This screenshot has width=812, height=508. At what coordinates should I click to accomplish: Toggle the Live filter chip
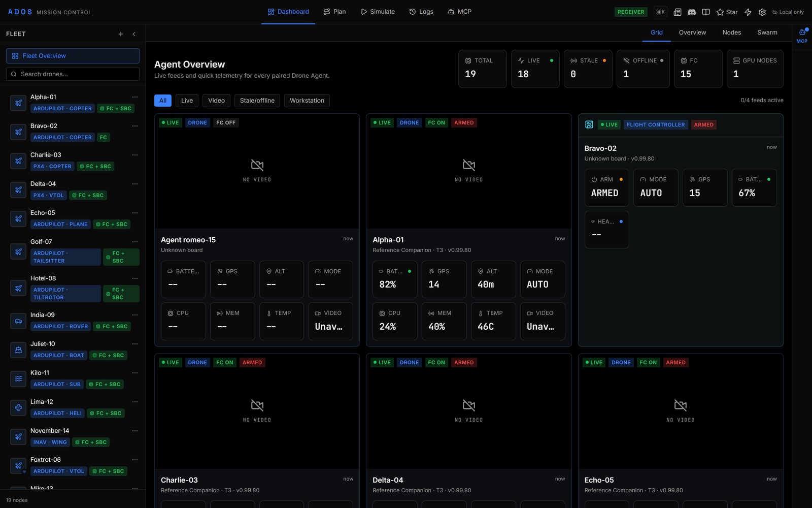[187, 101]
